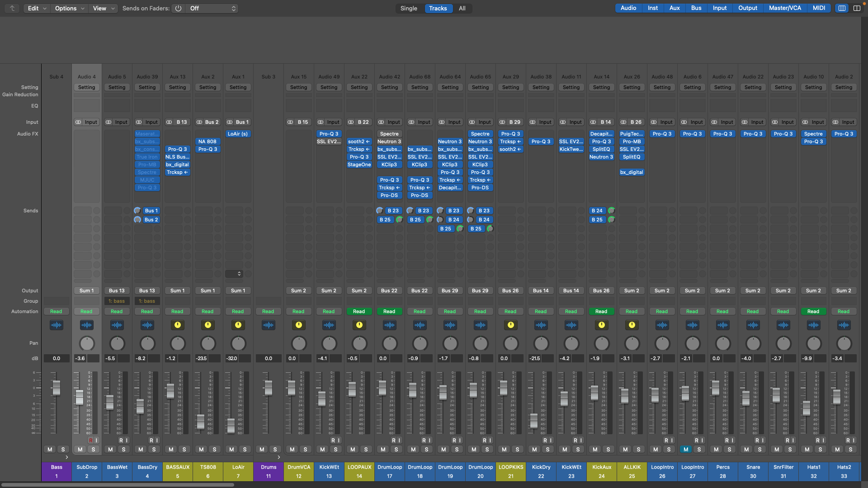868x488 pixels.
Task: Click the yellow aux icon on BASSAUX channel
Action: (x=178, y=325)
